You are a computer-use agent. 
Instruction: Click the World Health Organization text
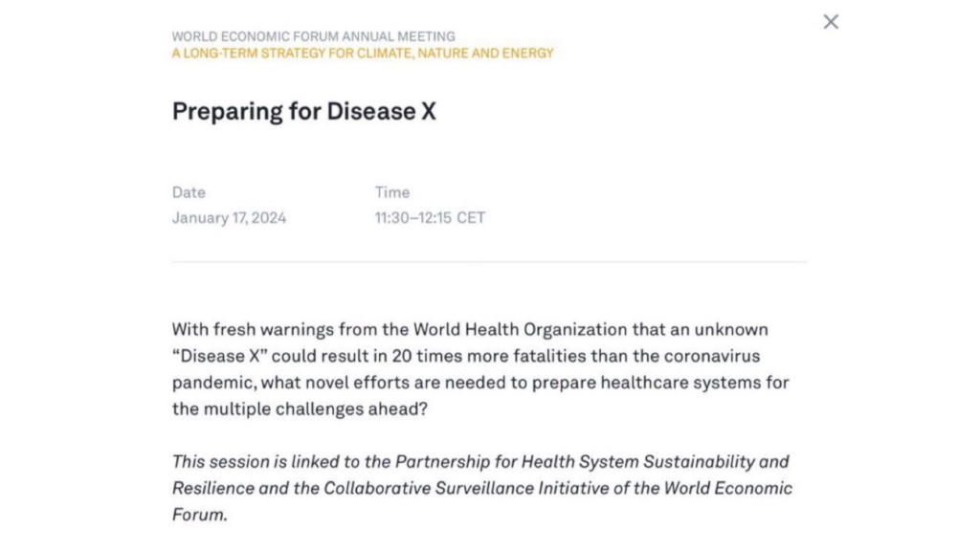520,329
